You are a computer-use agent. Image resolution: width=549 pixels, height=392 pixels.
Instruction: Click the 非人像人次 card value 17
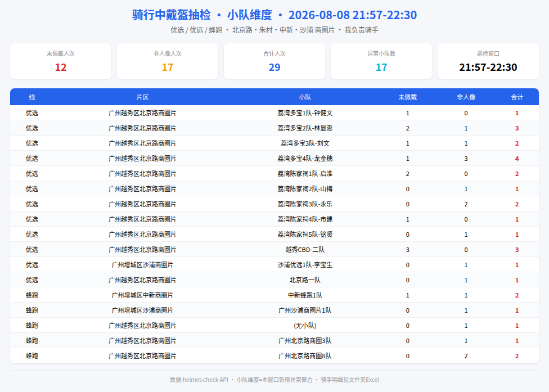(168, 67)
